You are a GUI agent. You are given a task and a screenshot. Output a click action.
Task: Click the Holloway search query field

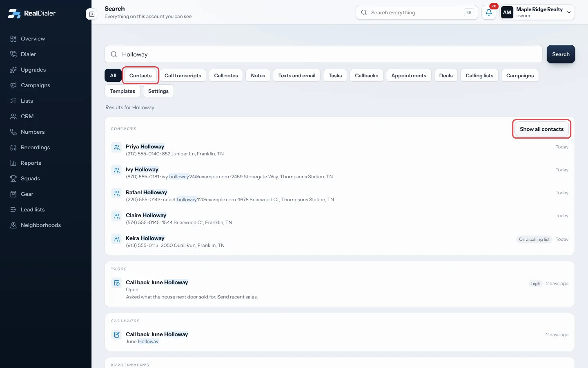tap(323, 54)
